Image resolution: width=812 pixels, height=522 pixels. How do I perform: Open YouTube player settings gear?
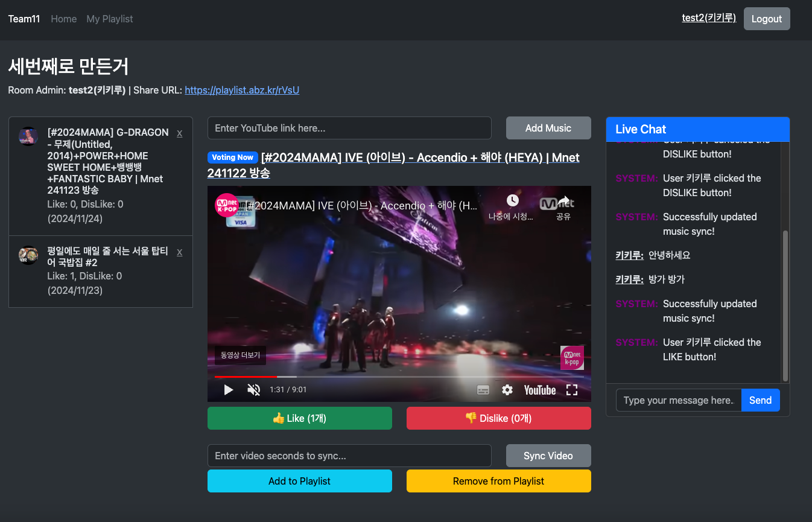[507, 390]
